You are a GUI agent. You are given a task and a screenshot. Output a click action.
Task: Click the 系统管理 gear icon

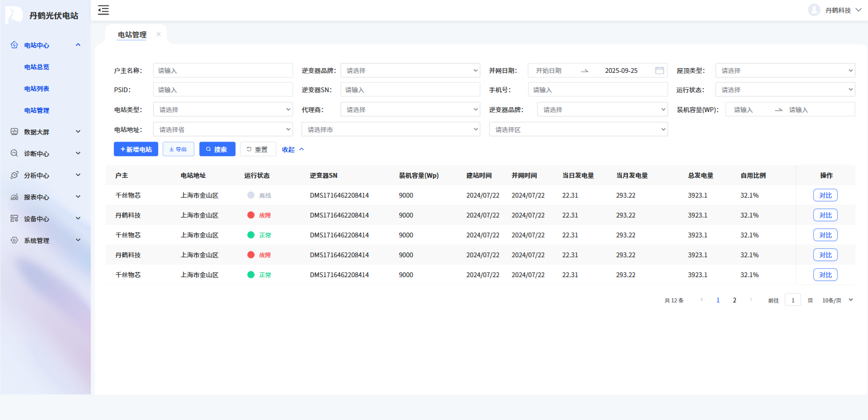(x=14, y=240)
